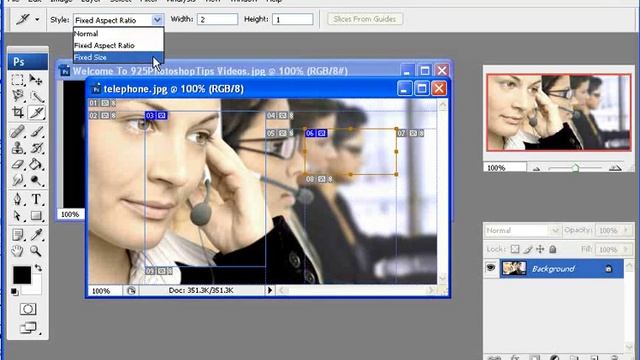Image resolution: width=640 pixels, height=360 pixels.
Task: Toggle lock all
Action: pyautogui.click(x=553, y=249)
